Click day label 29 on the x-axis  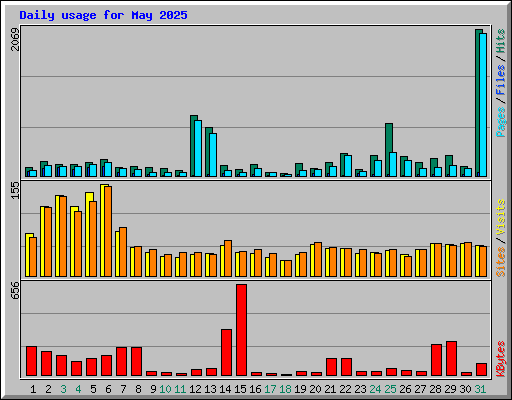point(450,389)
